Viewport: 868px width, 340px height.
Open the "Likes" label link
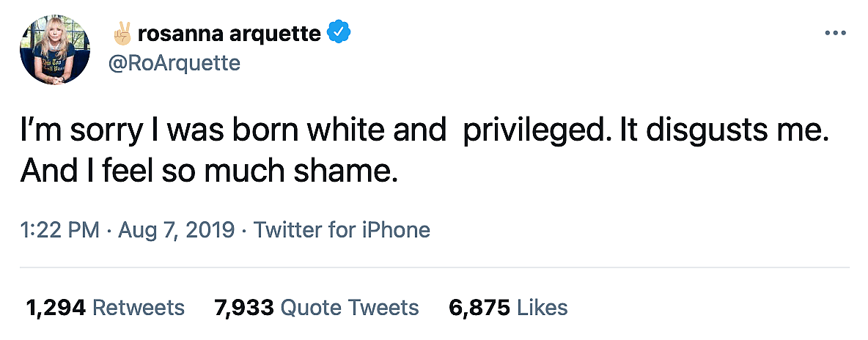point(542,307)
